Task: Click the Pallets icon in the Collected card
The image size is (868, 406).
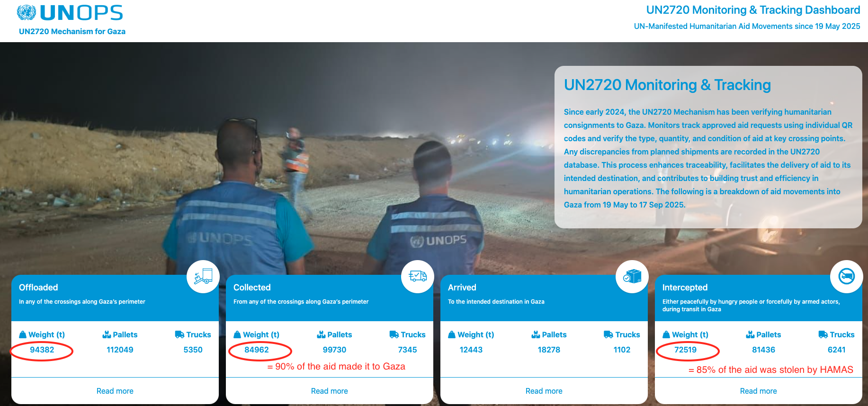Action: pos(321,334)
